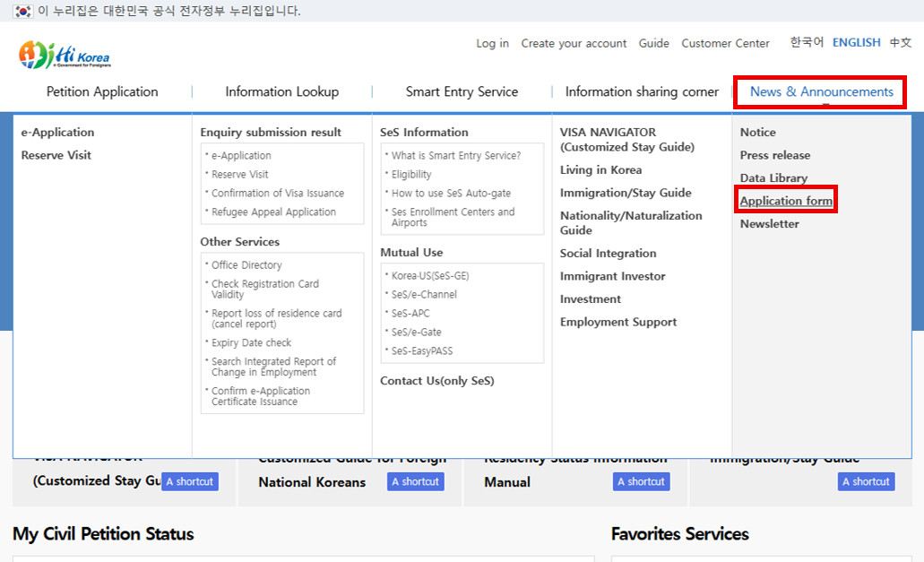The image size is (924, 562).
Task: Click What is Smart Entry Service?
Action: 455,155
